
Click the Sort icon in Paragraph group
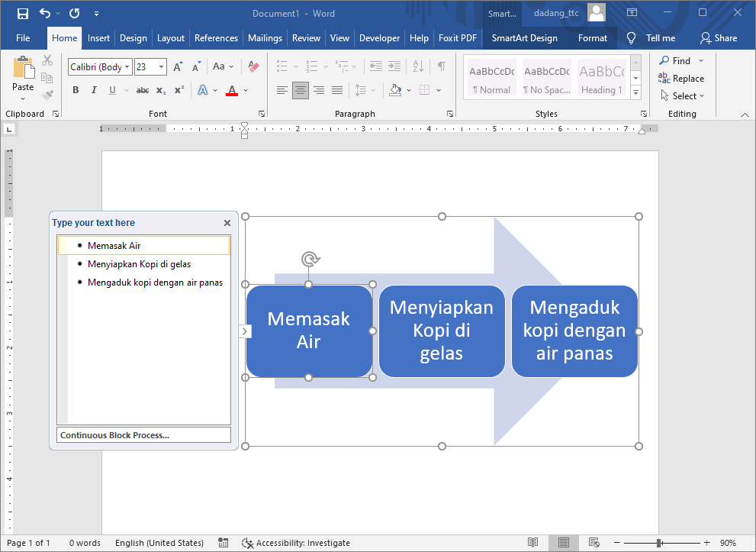point(417,66)
